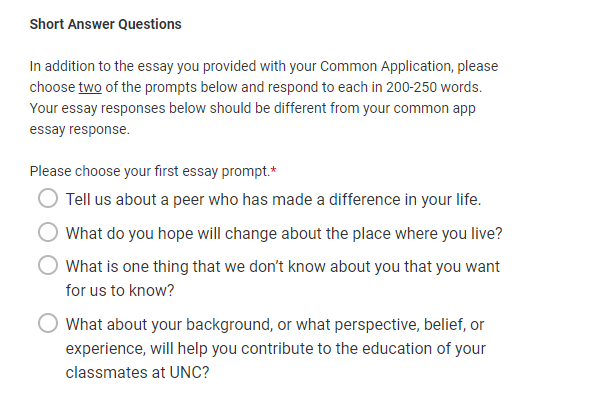Click "Please choose your first essay prompt" label

tap(150, 171)
